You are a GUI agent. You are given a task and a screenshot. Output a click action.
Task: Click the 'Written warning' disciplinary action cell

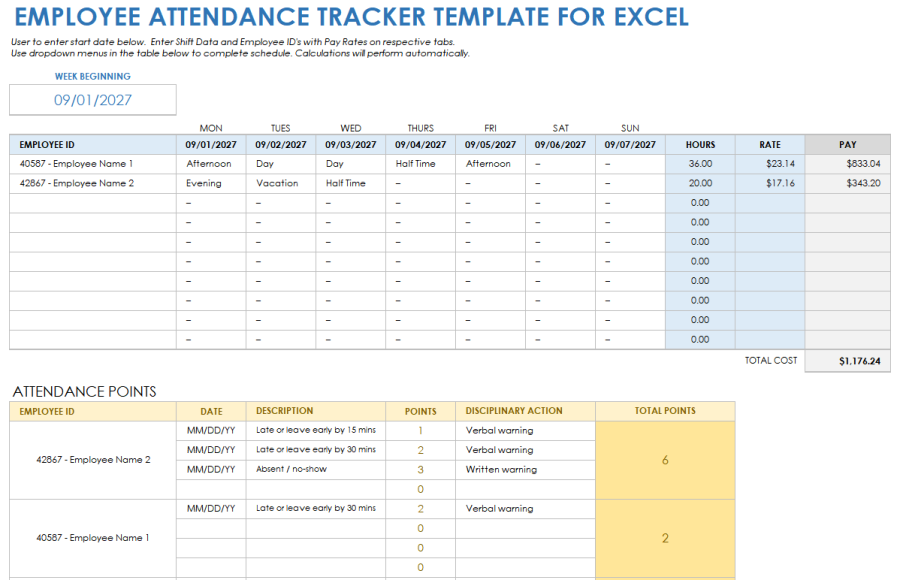tap(526, 469)
